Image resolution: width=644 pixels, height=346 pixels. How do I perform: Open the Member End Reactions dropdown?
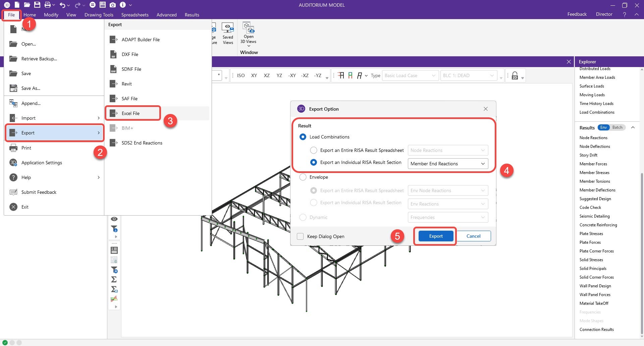coord(447,164)
